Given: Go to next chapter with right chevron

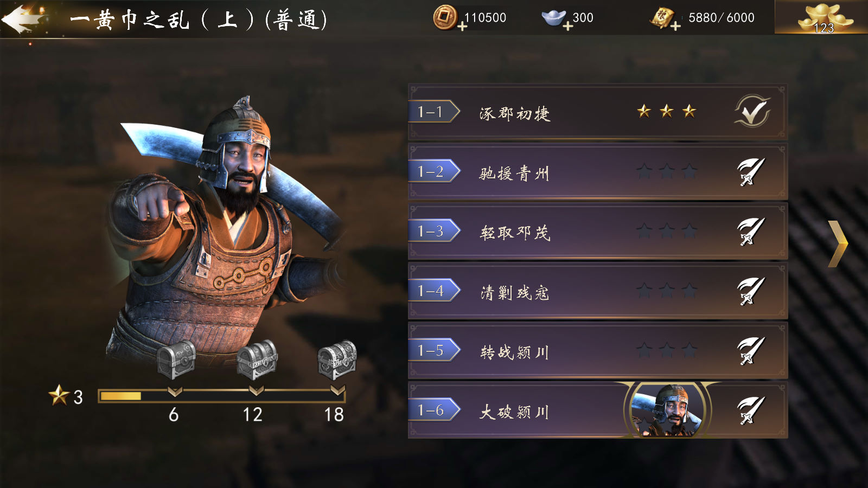Looking at the screenshot, I should click(x=838, y=244).
